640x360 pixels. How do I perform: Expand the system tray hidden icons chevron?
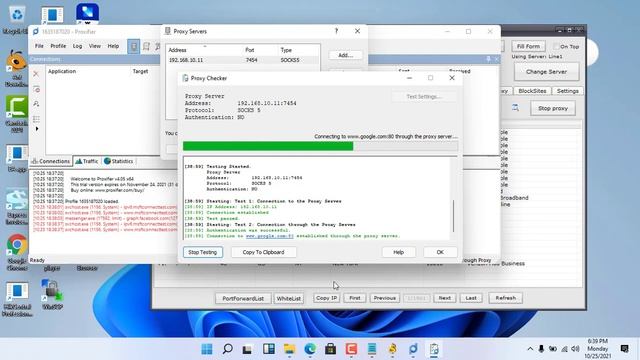coord(530,349)
